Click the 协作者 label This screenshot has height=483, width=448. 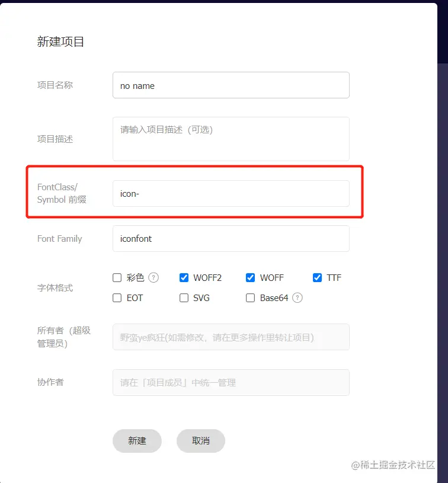tap(50, 382)
